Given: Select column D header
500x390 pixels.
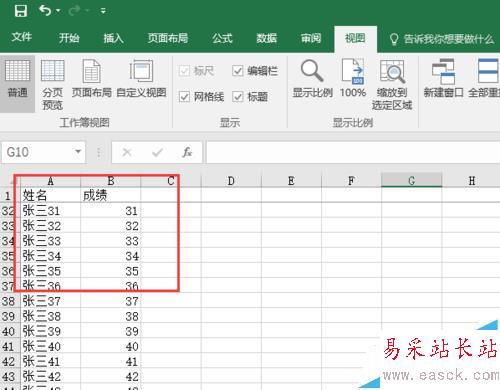Looking at the screenshot, I should (231, 181).
